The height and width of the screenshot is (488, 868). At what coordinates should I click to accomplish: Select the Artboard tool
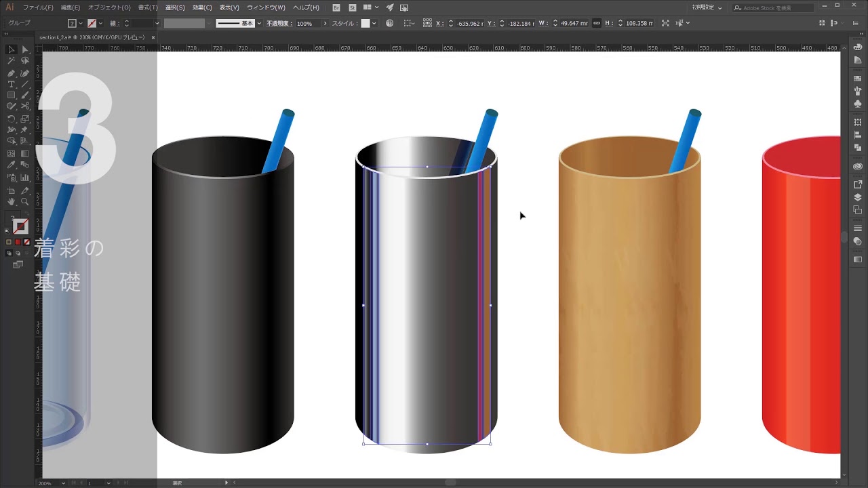(12, 190)
